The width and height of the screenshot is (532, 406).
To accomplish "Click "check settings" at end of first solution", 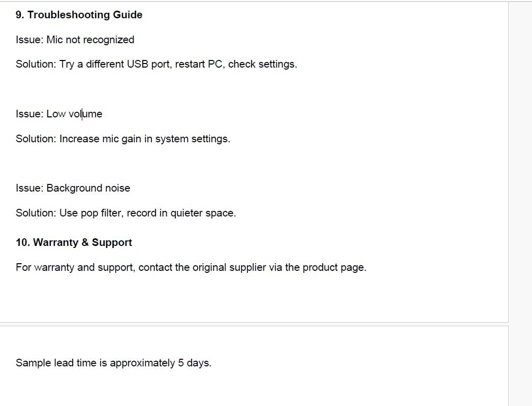I will pos(262,64).
